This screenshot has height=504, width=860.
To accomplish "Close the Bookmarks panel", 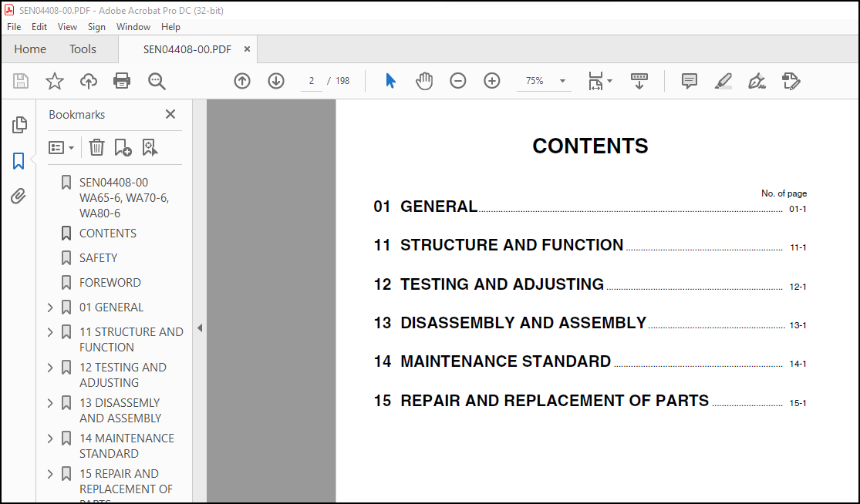I will tap(170, 114).
